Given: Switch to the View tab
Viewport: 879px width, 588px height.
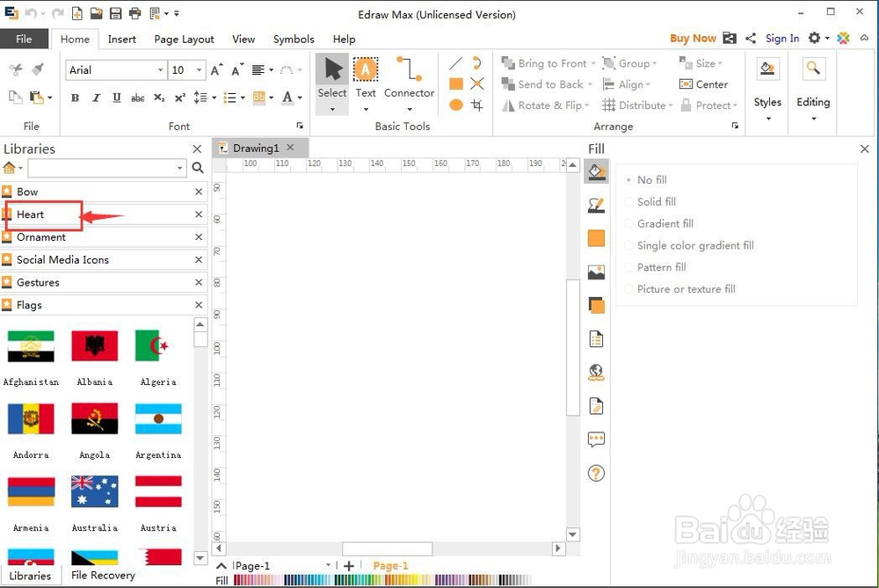Looking at the screenshot, I should point(243,40).
